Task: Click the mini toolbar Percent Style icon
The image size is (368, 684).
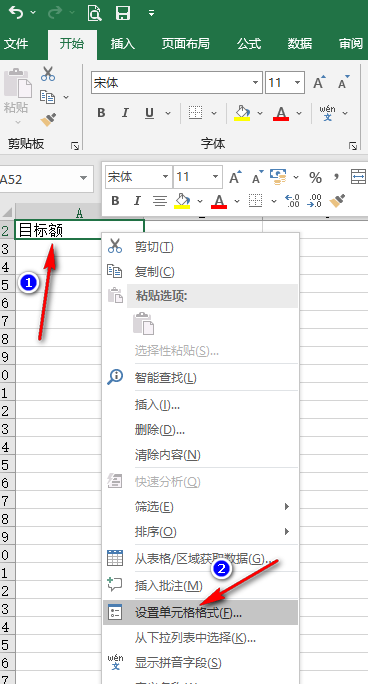Action: 315,178
